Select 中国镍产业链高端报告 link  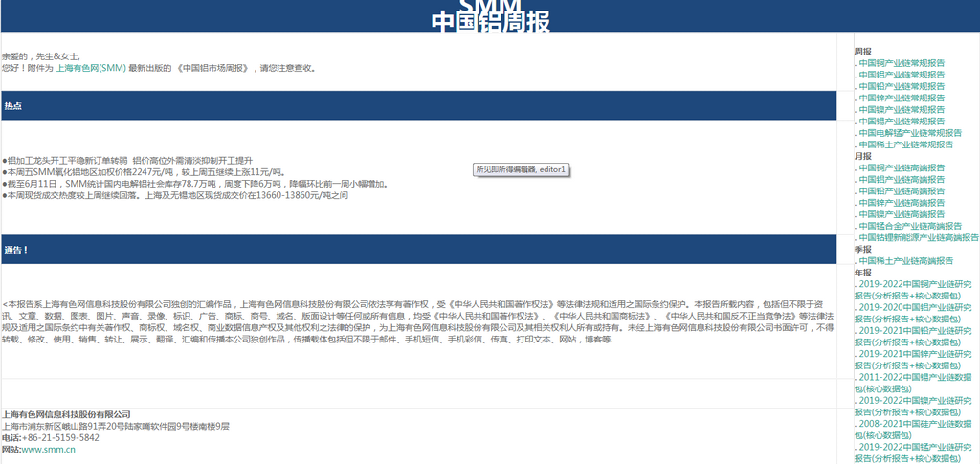click(x=902, y=214)
